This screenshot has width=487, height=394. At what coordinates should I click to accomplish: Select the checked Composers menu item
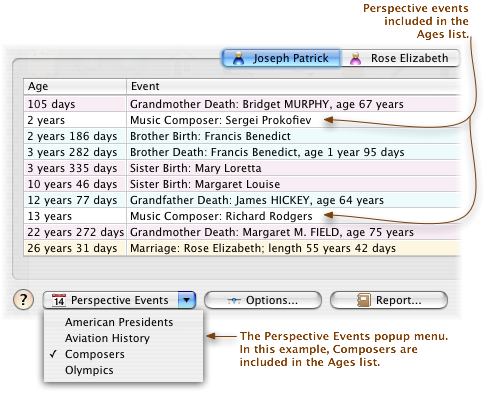tap(123, 354)
